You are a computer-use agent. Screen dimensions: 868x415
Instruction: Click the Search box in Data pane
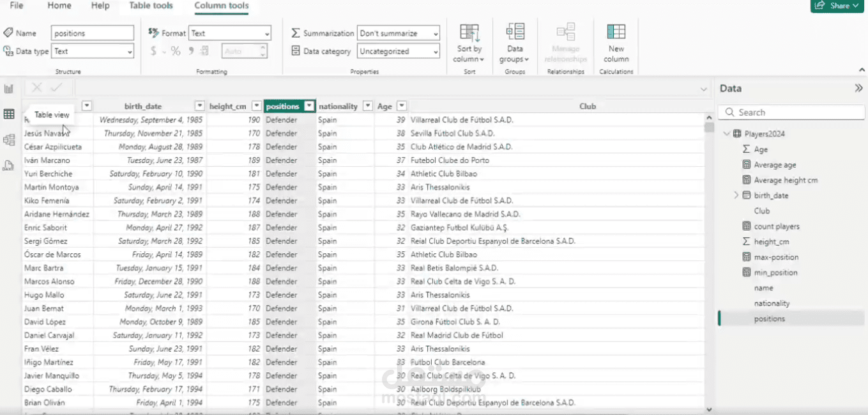coord(791,112)
